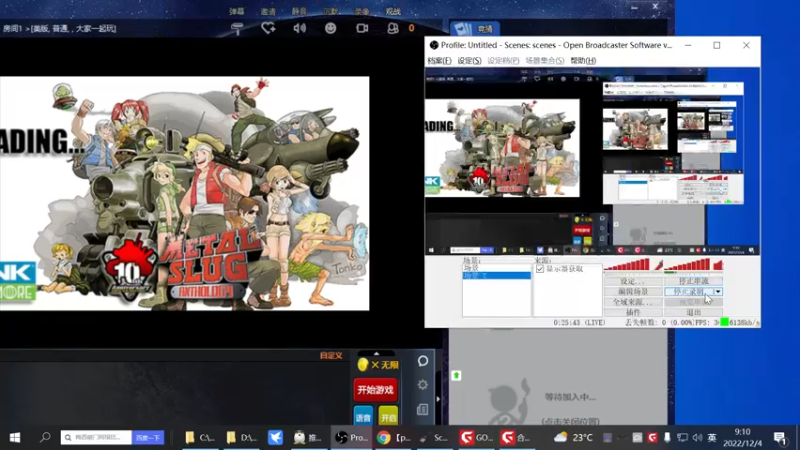
Task: Select first 场景 row in scenes list
Action: point(496,268)
